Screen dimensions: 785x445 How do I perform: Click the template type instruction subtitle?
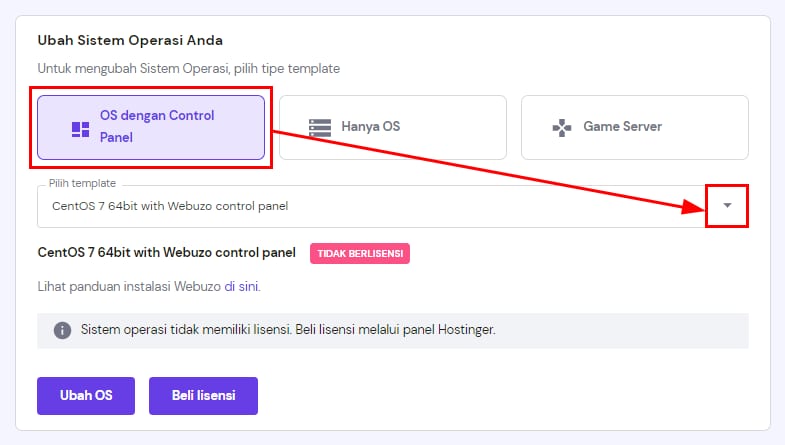coord(188,68)
